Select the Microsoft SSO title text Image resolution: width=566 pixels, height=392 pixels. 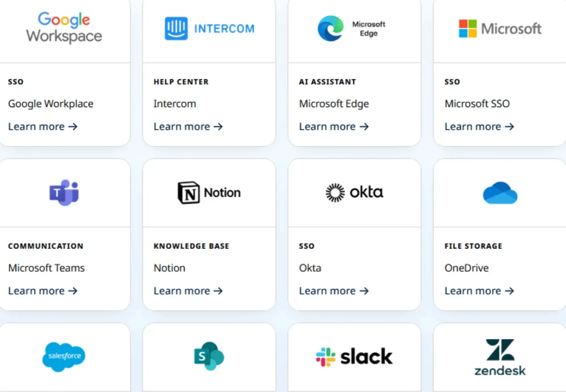[477, 104]
